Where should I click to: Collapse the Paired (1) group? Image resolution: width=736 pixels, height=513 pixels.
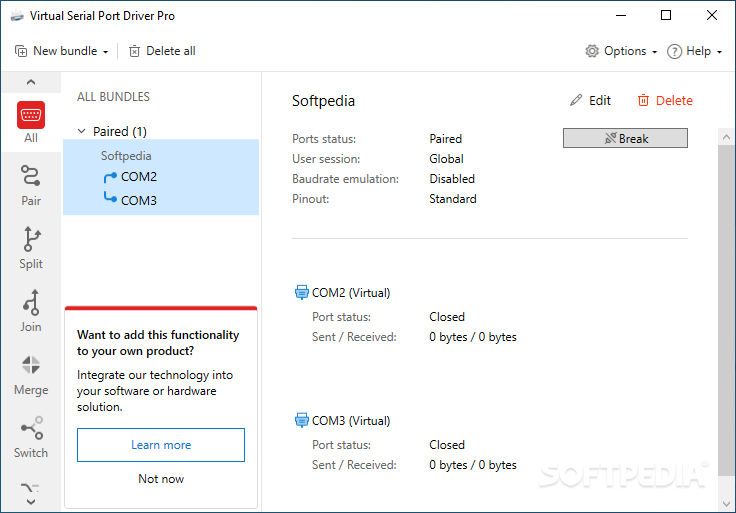pos(82,131)
